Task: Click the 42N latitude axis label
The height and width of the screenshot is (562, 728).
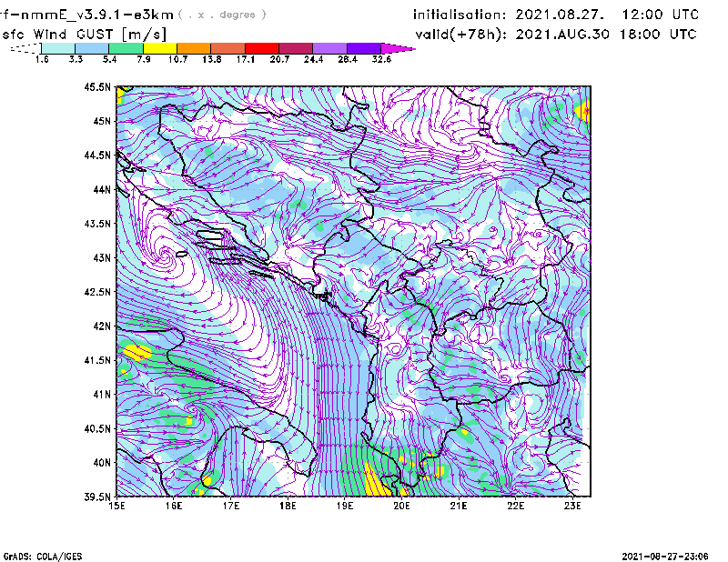Action: 100,326
